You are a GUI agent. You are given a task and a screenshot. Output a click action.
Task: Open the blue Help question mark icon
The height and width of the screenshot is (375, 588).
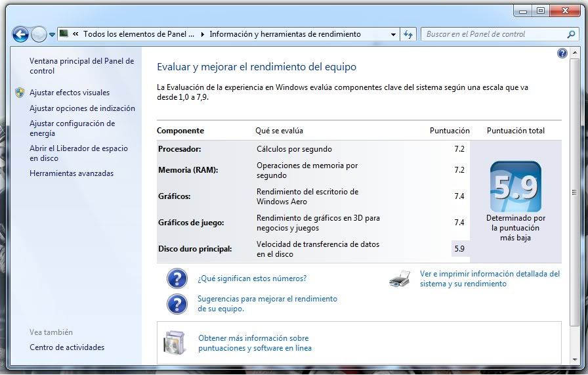coord(562,53)
